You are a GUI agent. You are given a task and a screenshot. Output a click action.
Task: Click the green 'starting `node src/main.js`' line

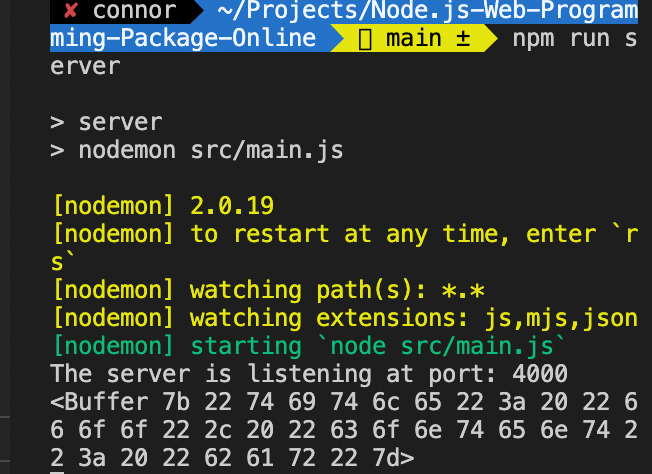[x=309, y=346]
